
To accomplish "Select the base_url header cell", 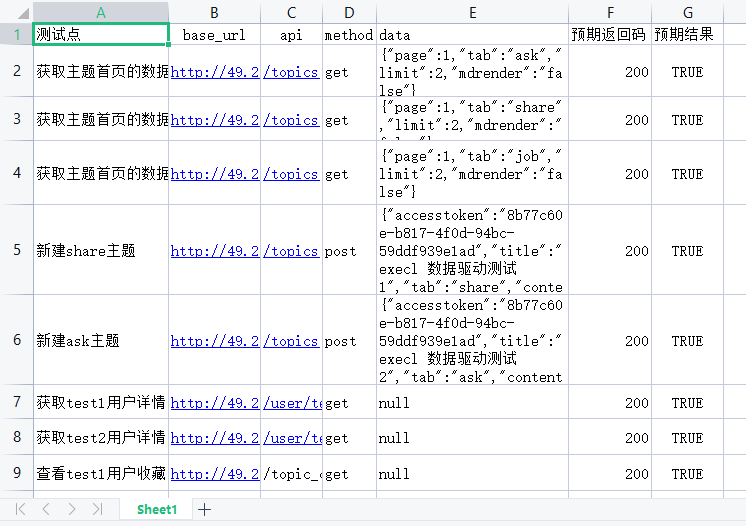I will pyautogui.click(x=215, y=34).
